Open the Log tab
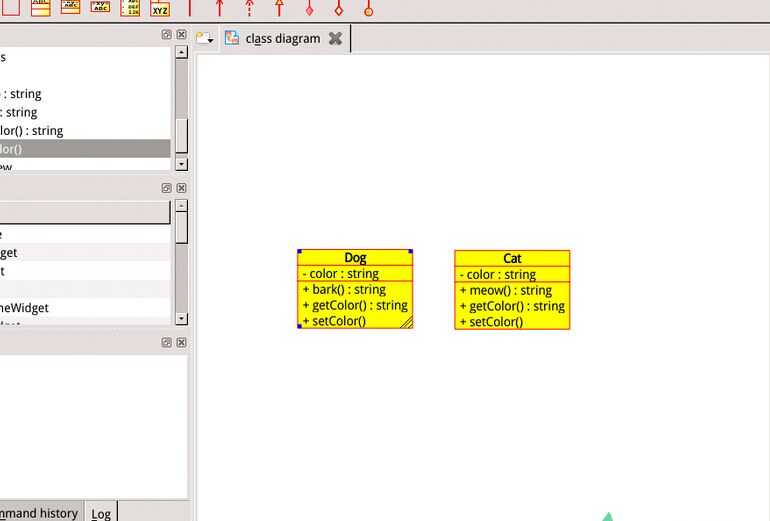This screenshot has width=770, height=521. [101, 513]
